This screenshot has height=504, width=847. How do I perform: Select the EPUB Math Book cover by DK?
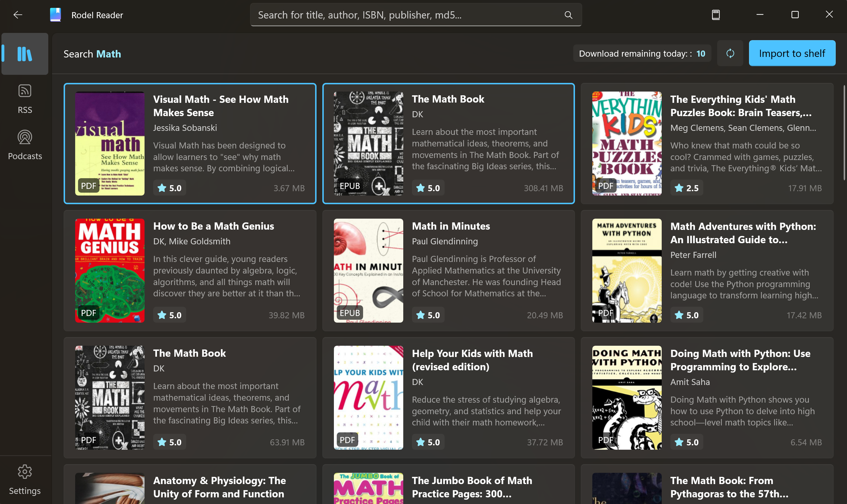point(369,143)
